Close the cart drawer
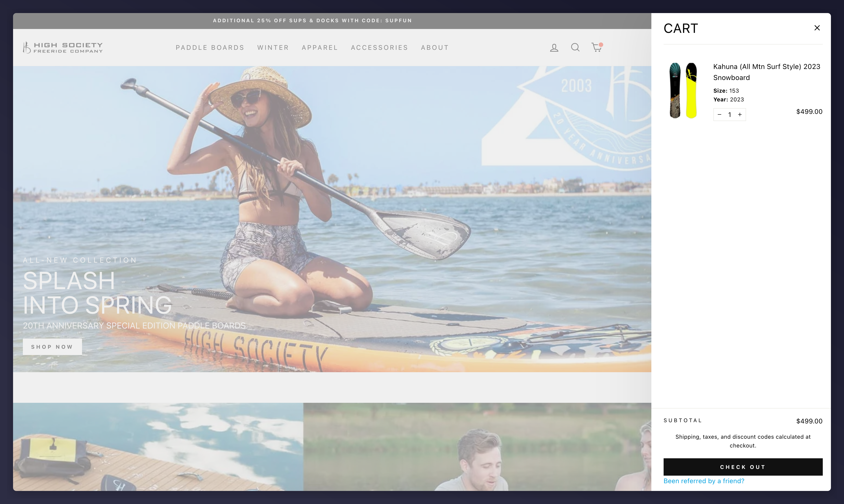 pos(817,28)
